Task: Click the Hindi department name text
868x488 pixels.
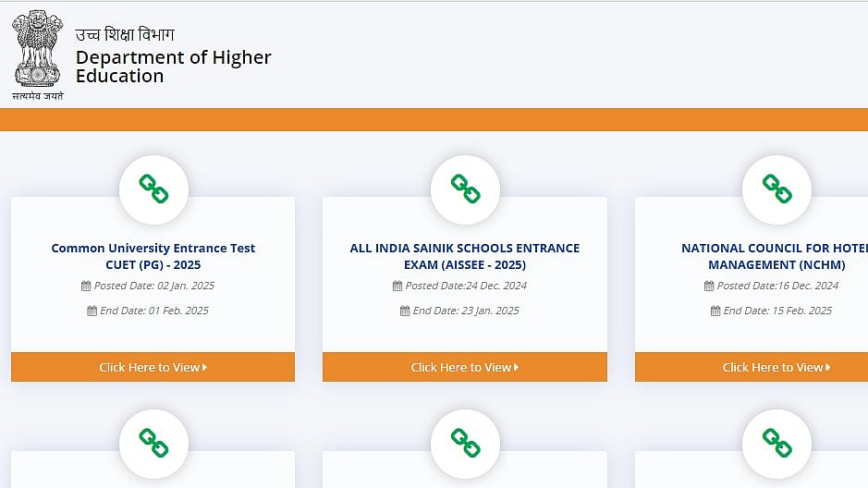Action: [125, 35]
